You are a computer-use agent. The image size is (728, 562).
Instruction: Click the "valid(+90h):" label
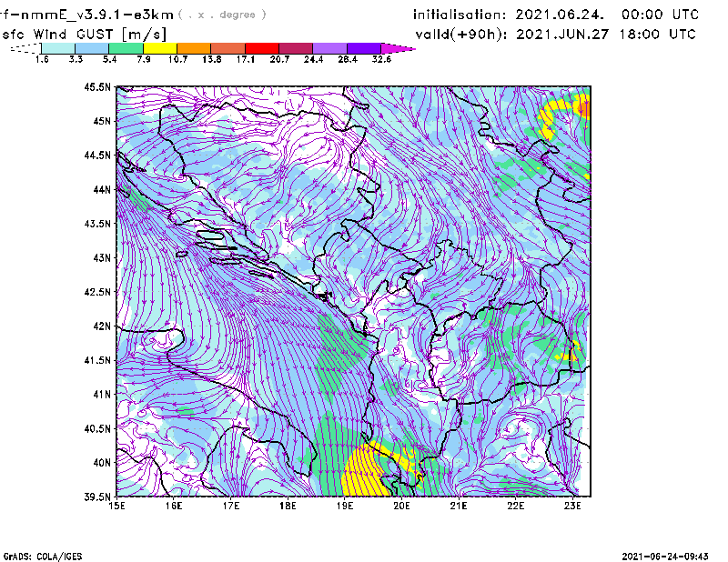point(462,35)
